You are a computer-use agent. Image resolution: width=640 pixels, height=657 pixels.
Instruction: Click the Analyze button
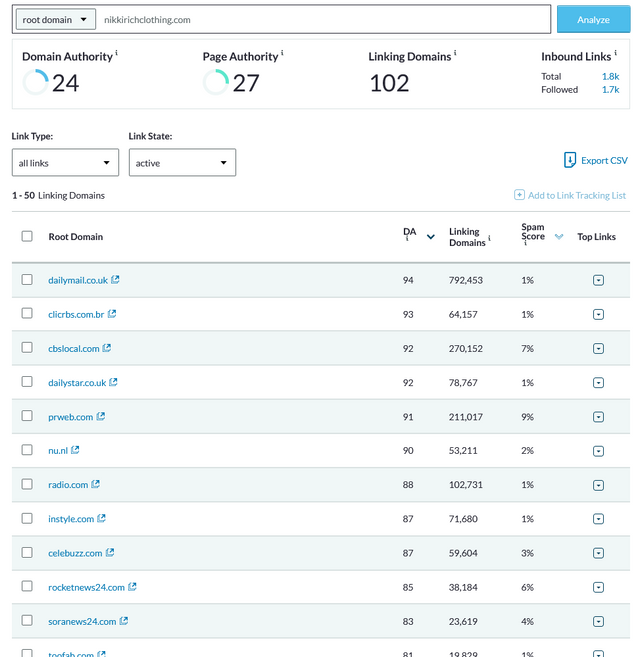click(593, 19)
